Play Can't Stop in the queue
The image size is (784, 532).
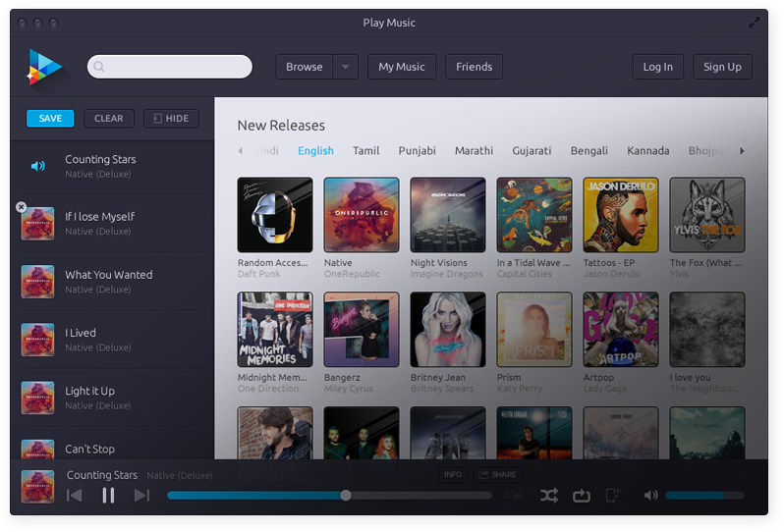point(113,444)
